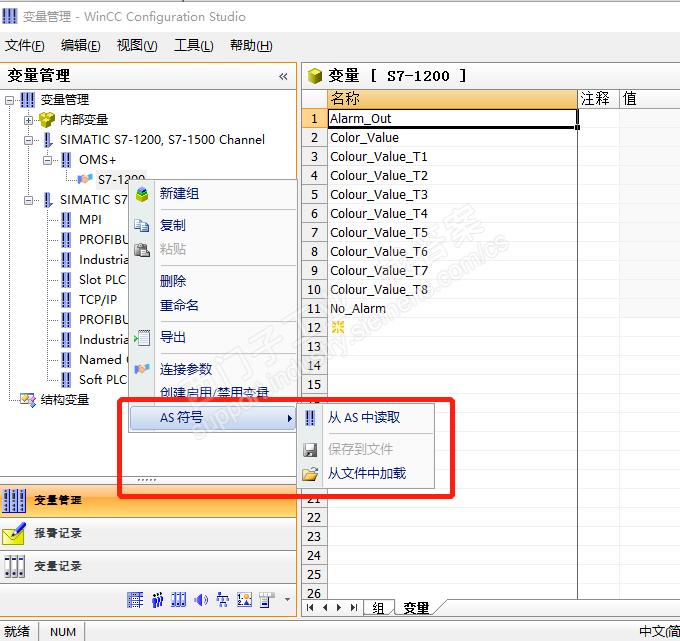
Task: Open the 工具(L) menu
Action: [x=193, y=46]
